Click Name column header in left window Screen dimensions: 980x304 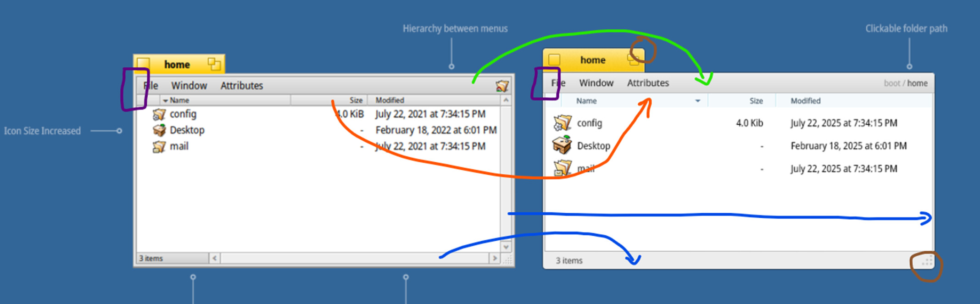point(225,100)
